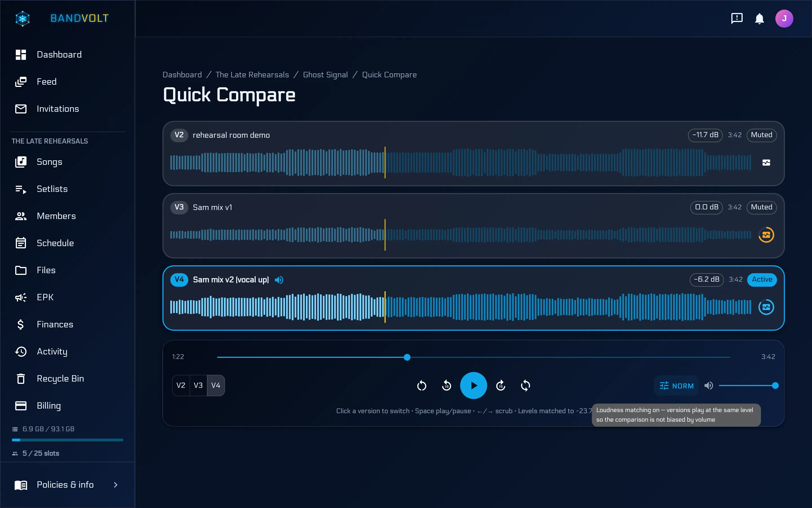This screenshot has width=812, height=508.
Task: Go to Dashboard via breadcrumb
Action: click(182, 75)
